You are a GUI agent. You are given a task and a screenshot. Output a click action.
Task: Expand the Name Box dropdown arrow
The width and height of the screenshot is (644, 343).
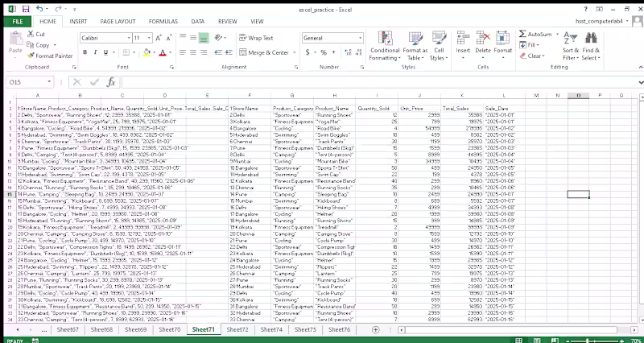(x=49, y=82)
